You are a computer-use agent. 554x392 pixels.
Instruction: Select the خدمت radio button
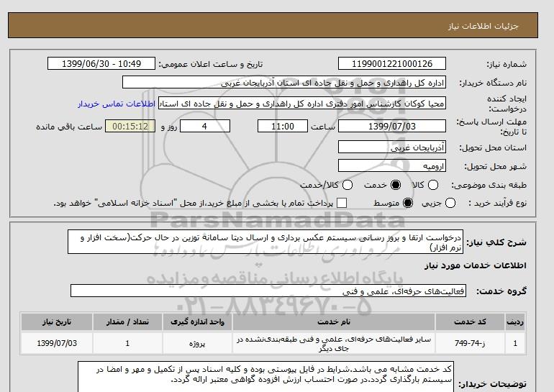pos(396,185)
